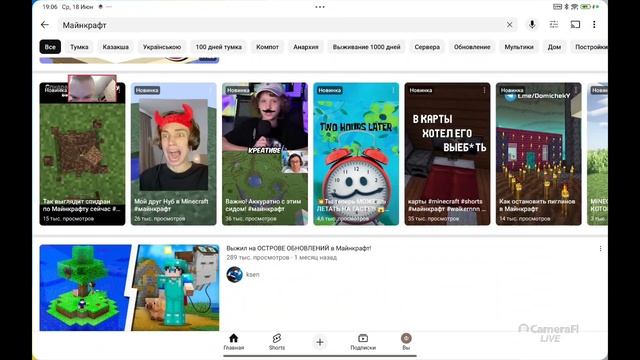Screen dimensions: 640x360
Task: Open search filters icon
Action: 553,24
